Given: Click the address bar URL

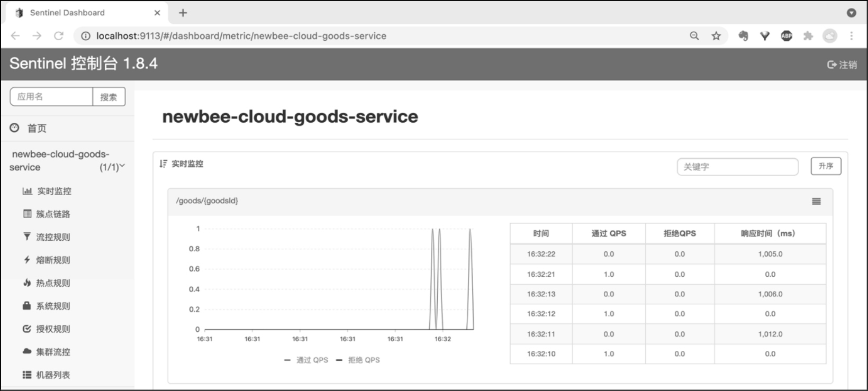Looking at the screenshot, I should pyautogui.click(x=241, y=36).
